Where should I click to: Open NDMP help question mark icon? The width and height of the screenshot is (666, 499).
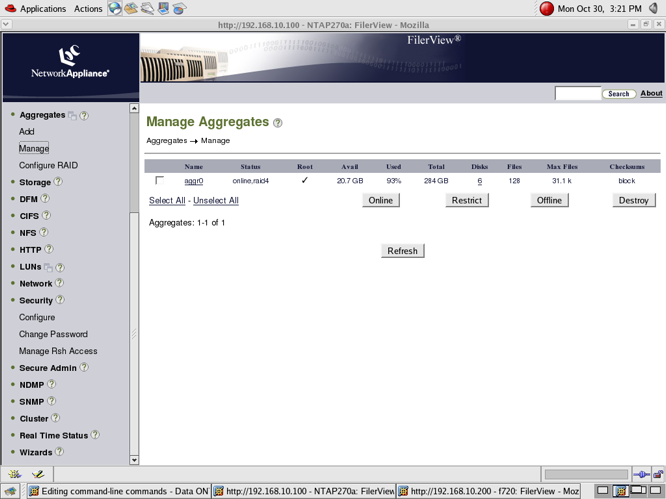tap(51, 384)
